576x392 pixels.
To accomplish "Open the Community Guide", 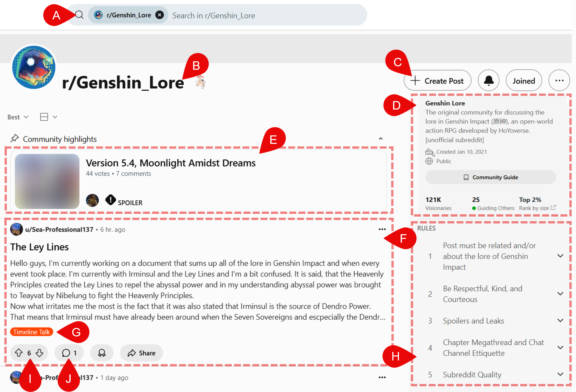I will [490, 177].
